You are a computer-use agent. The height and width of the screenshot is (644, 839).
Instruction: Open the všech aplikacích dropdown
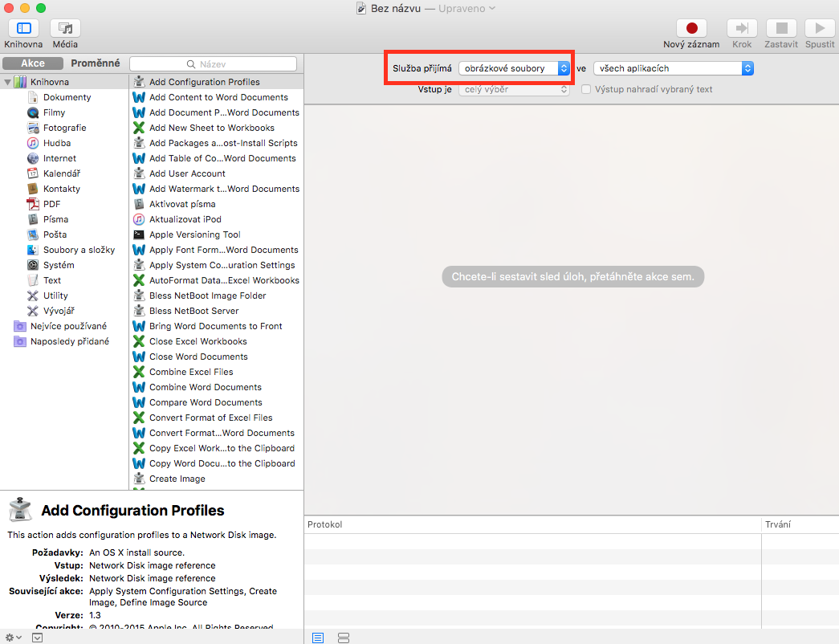tap(673, 68)
